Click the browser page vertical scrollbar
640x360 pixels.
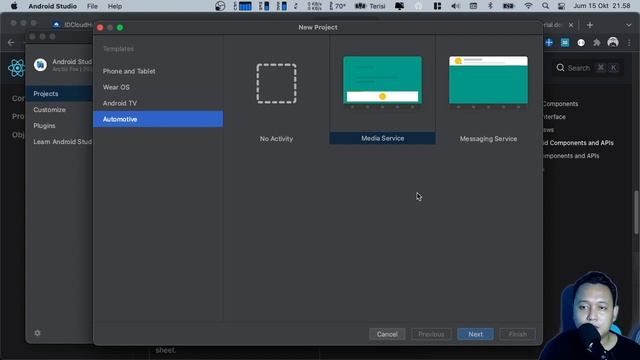click(x=636, y=212)
